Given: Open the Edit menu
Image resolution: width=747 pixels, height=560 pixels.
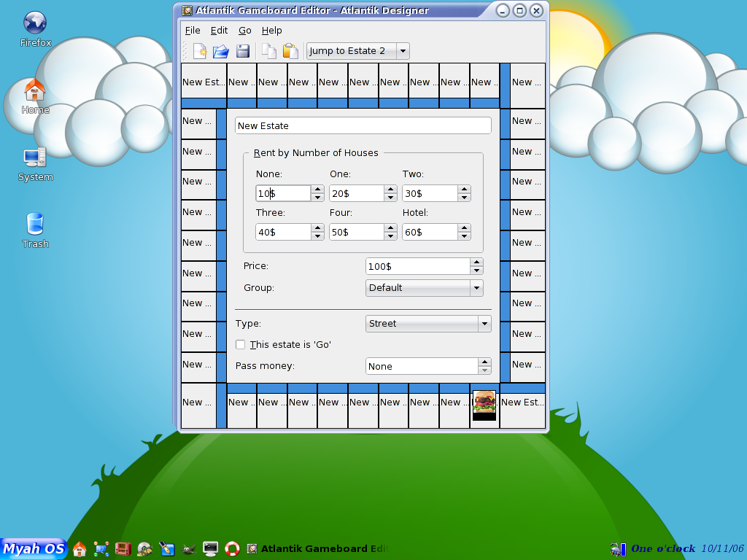Looking at the screenshot, I should (x=219, y=31).
